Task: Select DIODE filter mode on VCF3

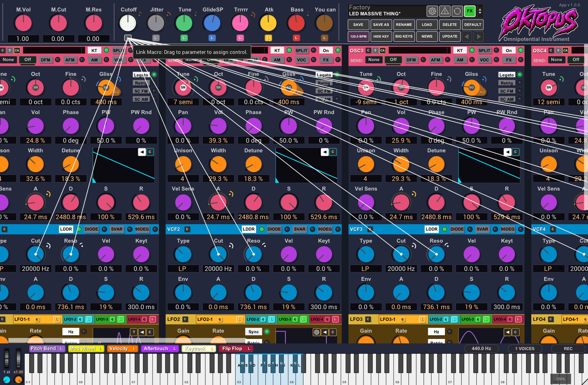Action: coord(457,229)
